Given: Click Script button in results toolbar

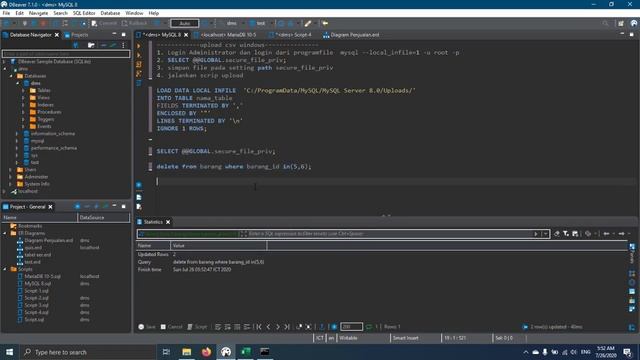Looking at the screenshot, I should click(x=197, y=327).
